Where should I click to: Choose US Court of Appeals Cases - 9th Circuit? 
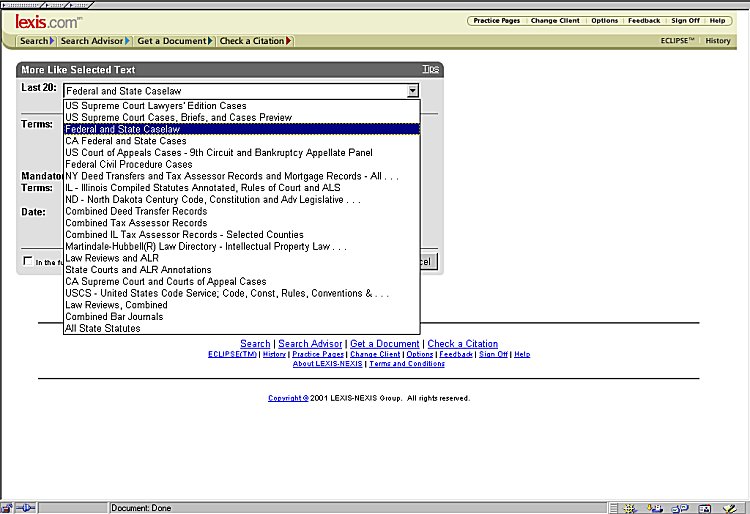[242, 153]
